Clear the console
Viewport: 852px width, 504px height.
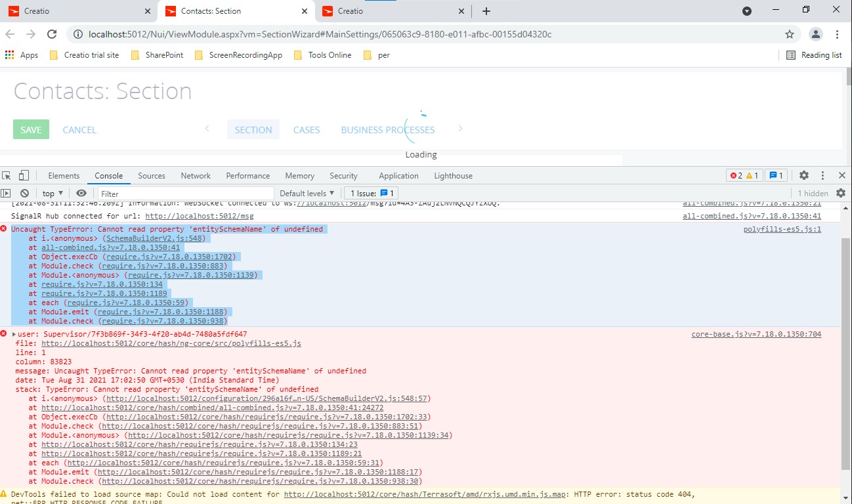(24, 193)
